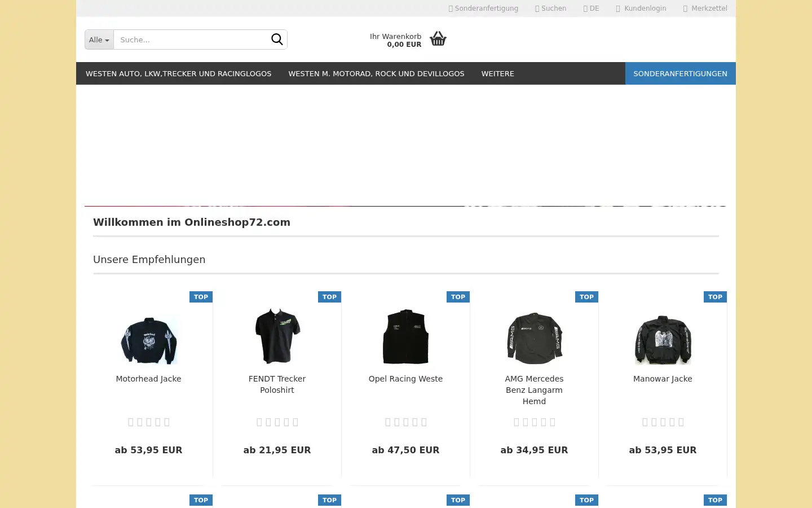Click the FENDT Trecker Poloshirt title

(x=277, y=384)
